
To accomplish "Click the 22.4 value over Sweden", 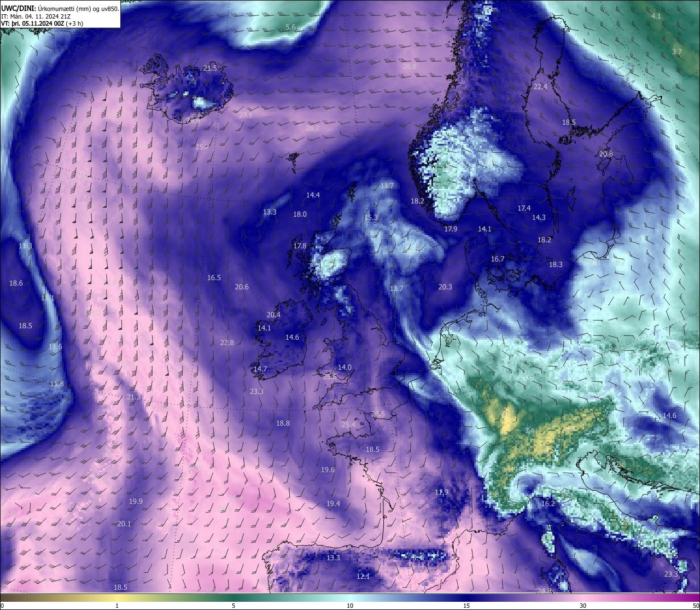I will click(540, 86).
